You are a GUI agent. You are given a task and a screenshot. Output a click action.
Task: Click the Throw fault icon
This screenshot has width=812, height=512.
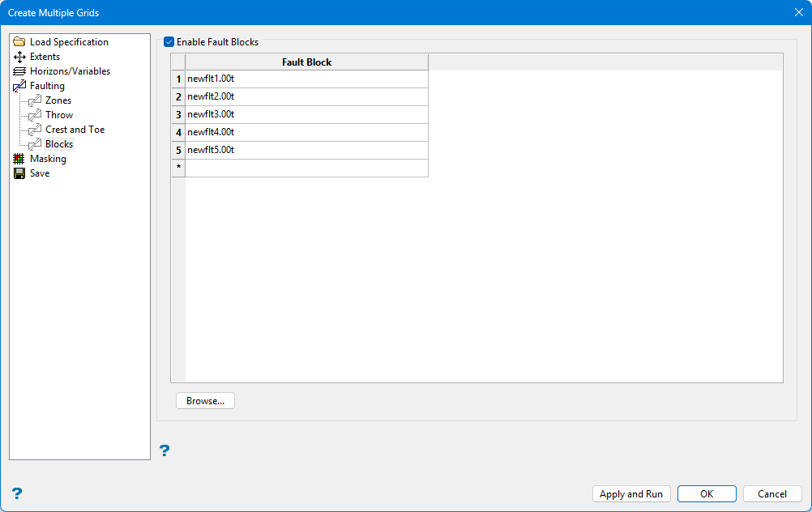35,115
